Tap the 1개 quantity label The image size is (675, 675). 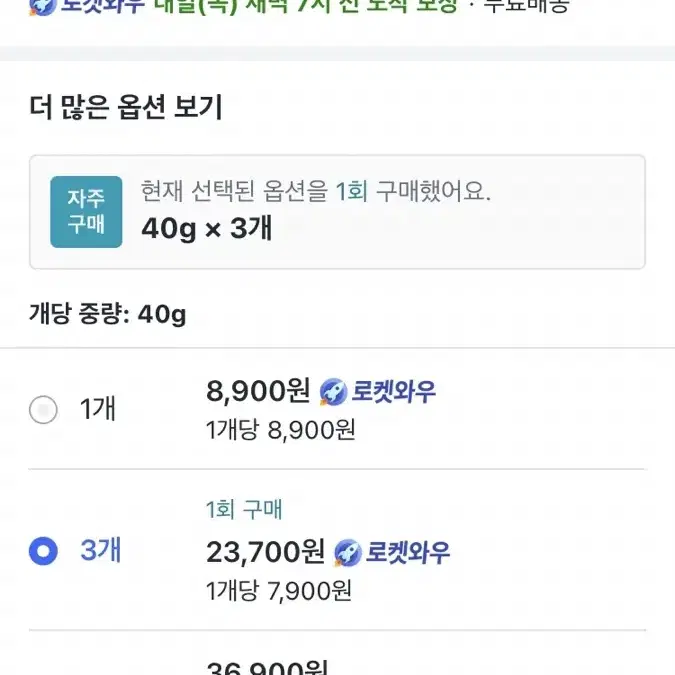coord(98,409)
